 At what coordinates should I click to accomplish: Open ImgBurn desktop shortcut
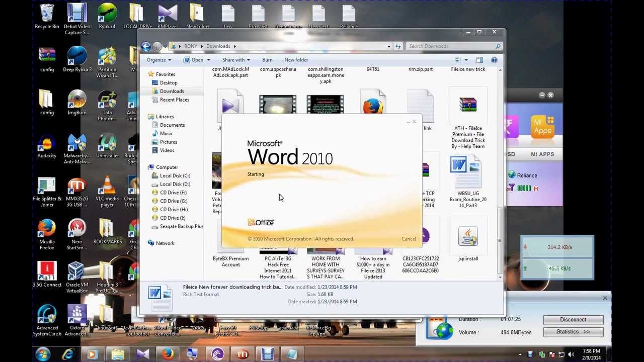[76, 103]
